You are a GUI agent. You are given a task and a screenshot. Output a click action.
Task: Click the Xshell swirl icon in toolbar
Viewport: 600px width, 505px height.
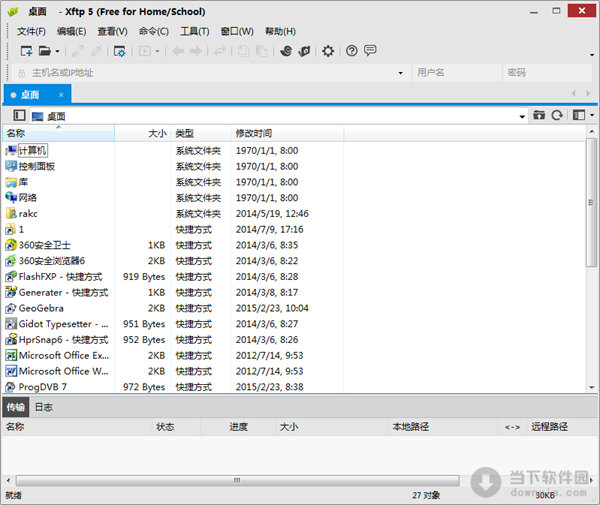(286, 51)
